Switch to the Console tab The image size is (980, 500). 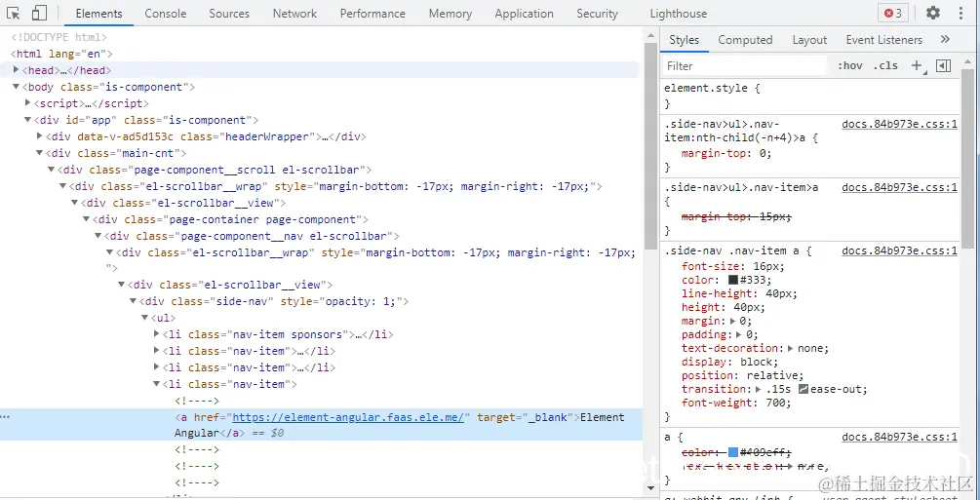coord(166,13)
